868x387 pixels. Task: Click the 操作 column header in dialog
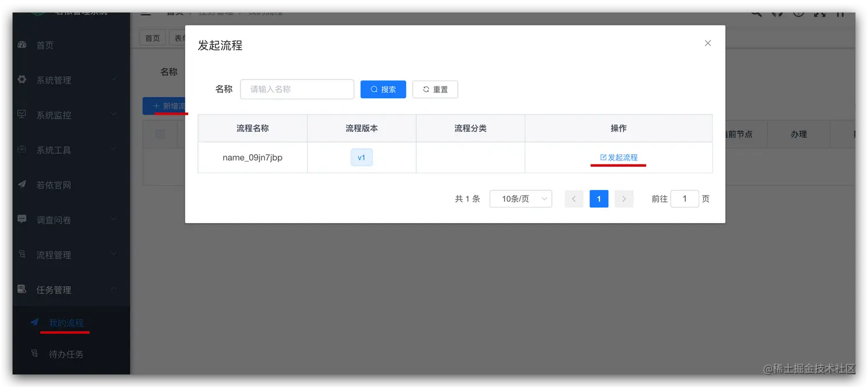pyautogui.click(x=619, y=128)
